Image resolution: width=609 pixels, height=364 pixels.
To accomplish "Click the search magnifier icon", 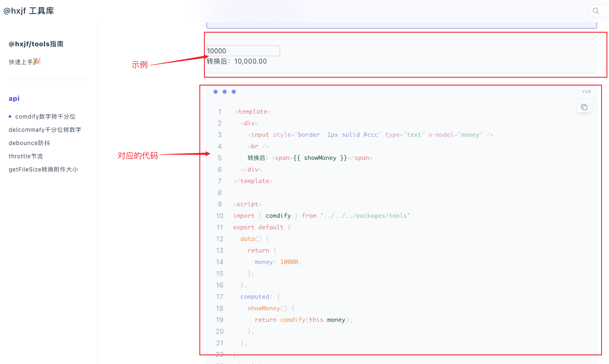I will pos(596,11).
